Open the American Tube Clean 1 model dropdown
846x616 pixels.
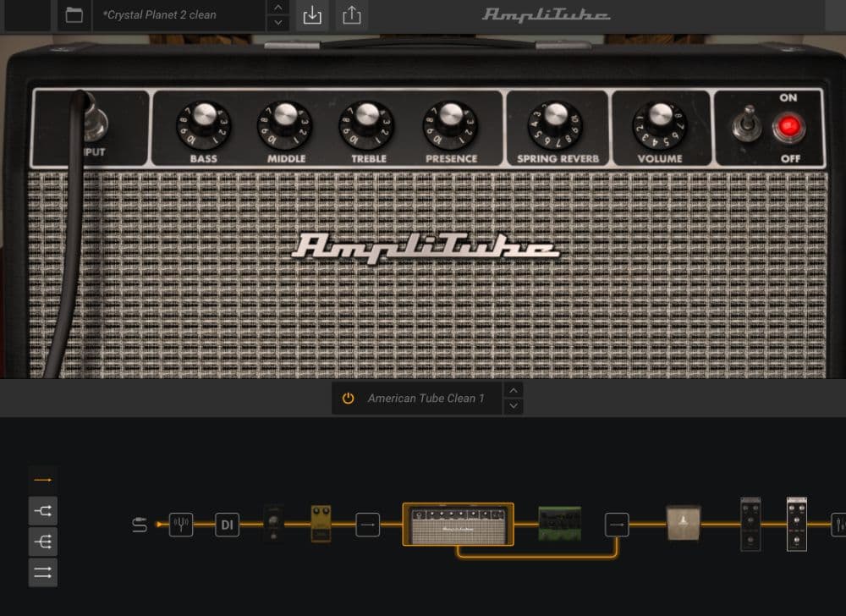pyautogui.click(x=427, y=398)
